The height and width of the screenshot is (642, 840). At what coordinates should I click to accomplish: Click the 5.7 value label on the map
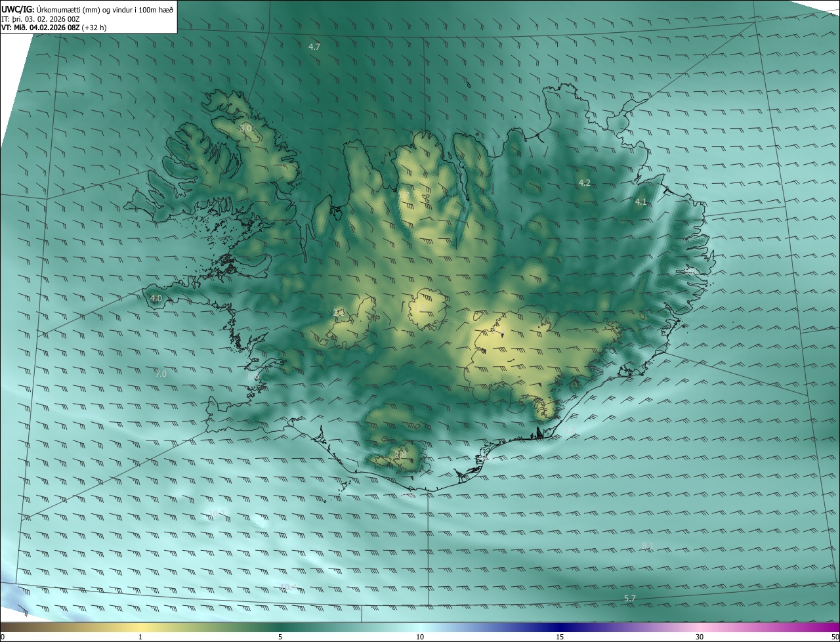tap(630, 598)
